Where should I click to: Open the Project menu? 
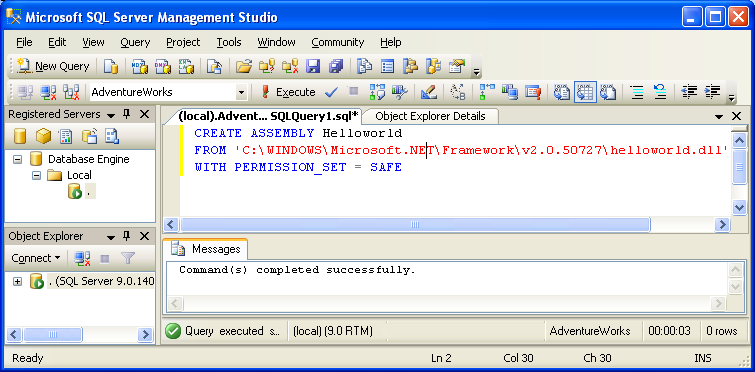pyautogui.click(x=183, y=42)
